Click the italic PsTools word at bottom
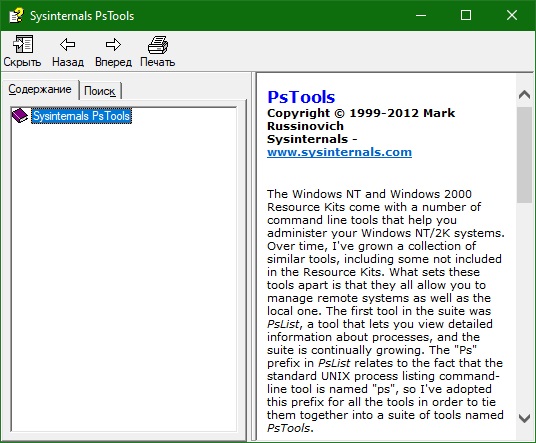This screenshot has width=536, height=443. [289, 428]
